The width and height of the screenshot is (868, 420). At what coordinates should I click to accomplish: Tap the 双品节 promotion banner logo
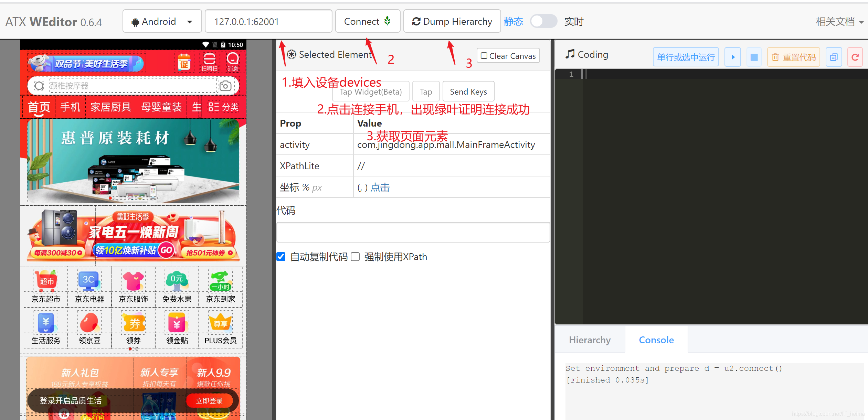(x=86, y=63)
